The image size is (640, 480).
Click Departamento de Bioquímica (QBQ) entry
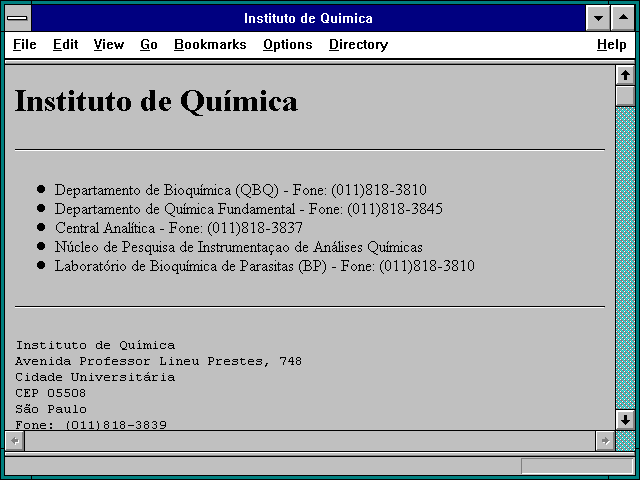point(241,190)
